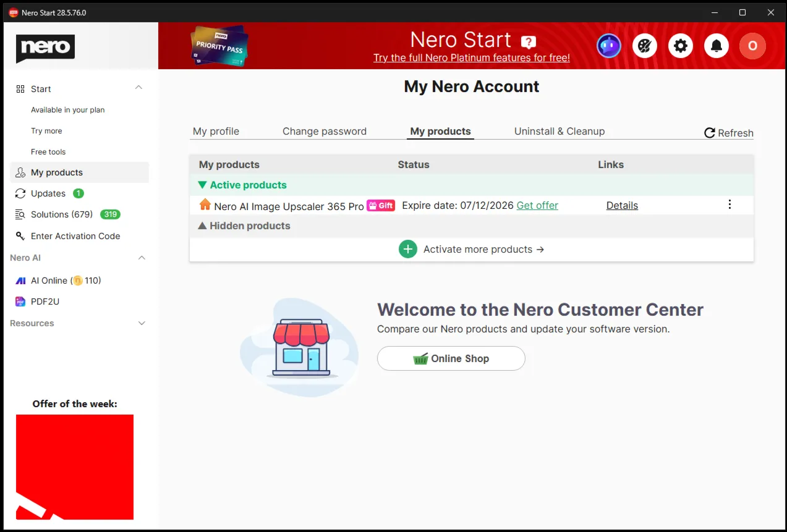Minimize the Nero Start window
Image resolution: width=787 pixels, height=532 pixels.
click(714, 12)
